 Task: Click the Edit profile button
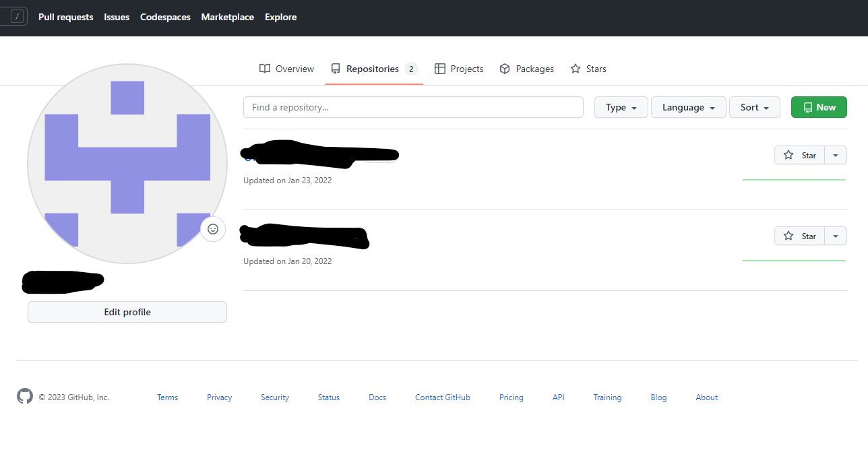pos(127,312)
